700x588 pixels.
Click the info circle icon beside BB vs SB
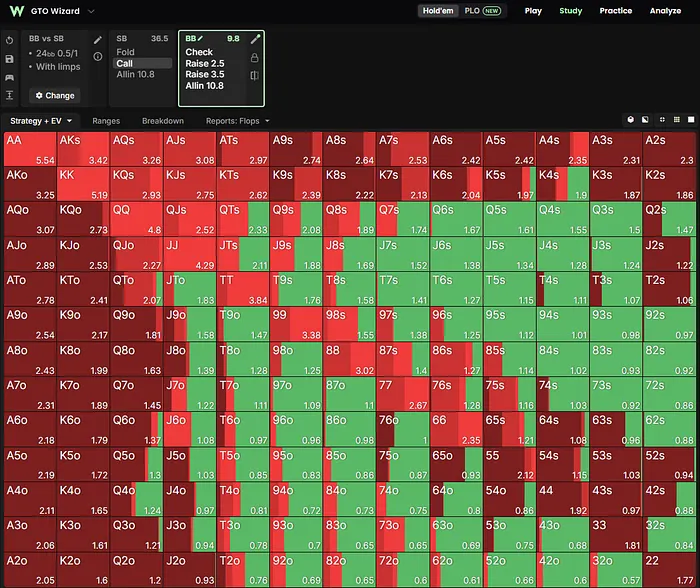tap(98, 57)
